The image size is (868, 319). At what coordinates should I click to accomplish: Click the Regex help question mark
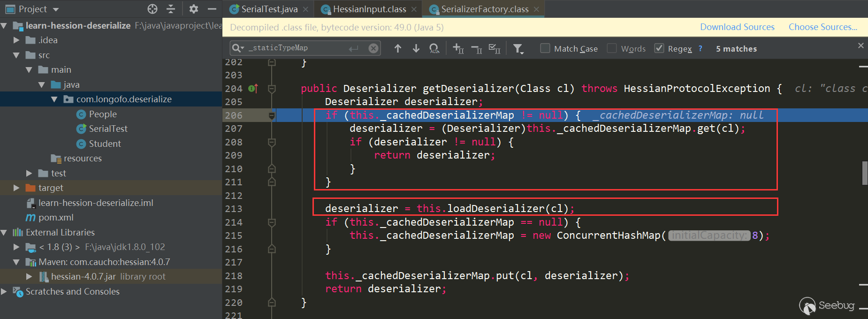click(700, 48)
